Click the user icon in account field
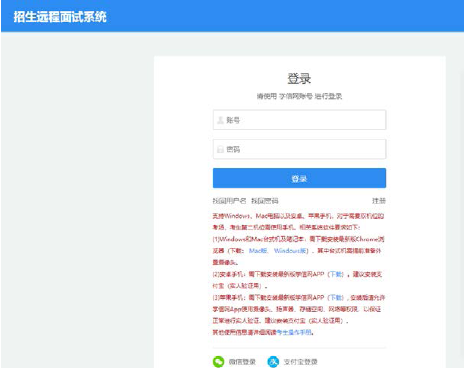 coord(220,120)
